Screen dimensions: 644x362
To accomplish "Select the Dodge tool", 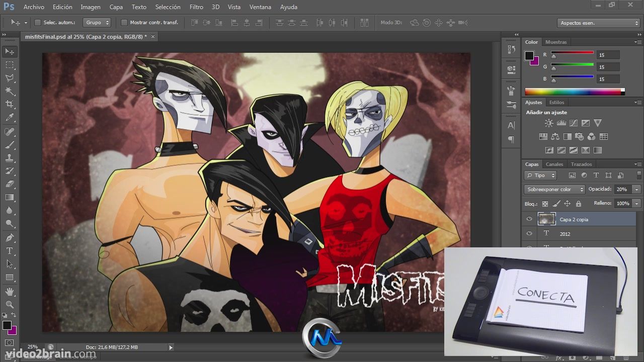I will click(10, 223).
